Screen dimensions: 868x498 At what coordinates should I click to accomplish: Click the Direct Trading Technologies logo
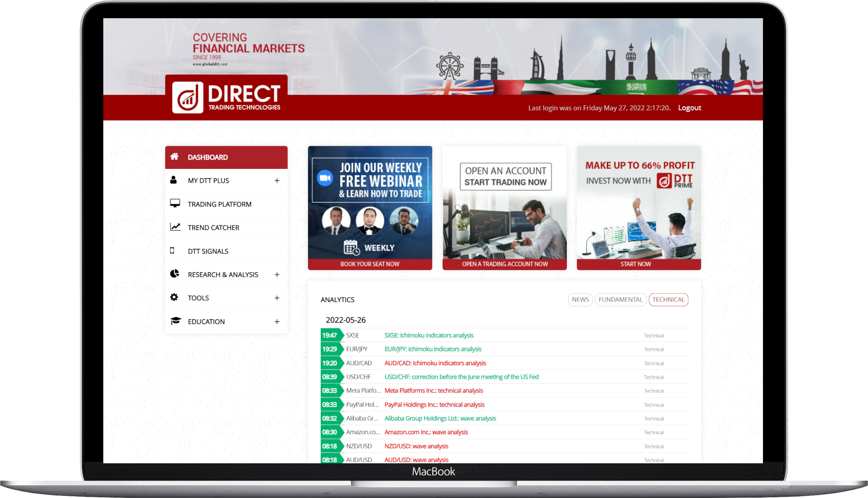click(x=226, y=97)
